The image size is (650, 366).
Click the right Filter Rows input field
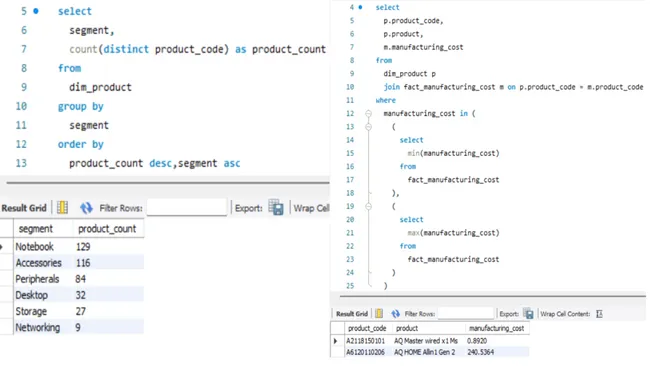pos(466,314)
